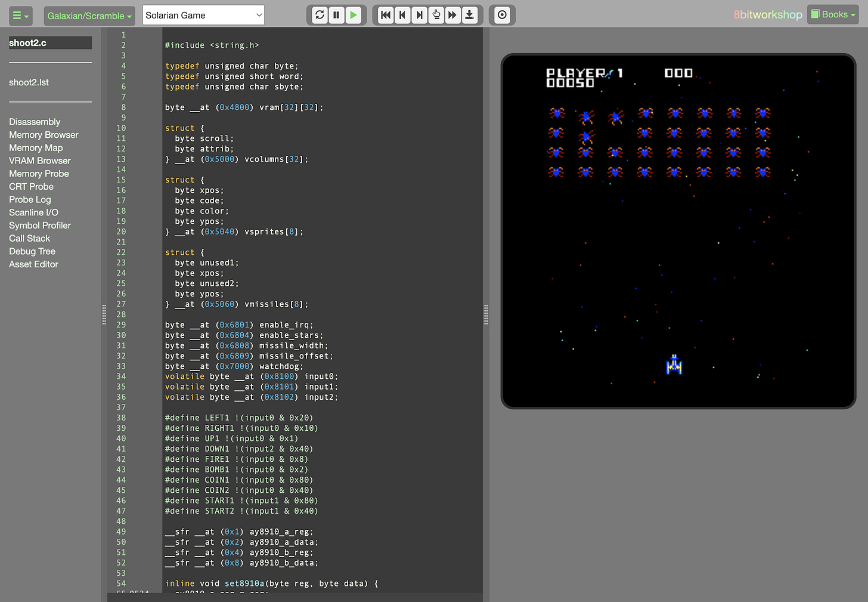Click line 'byte __at (0x4800) vram[32][32];'

tap(244, 107)
